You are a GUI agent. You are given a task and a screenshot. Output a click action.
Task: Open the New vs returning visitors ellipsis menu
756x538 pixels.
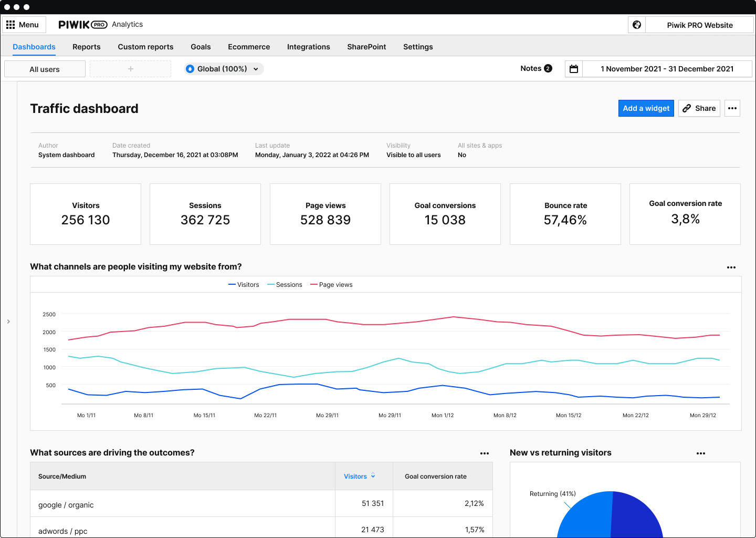pyautogui.click(x=701, y=453)
